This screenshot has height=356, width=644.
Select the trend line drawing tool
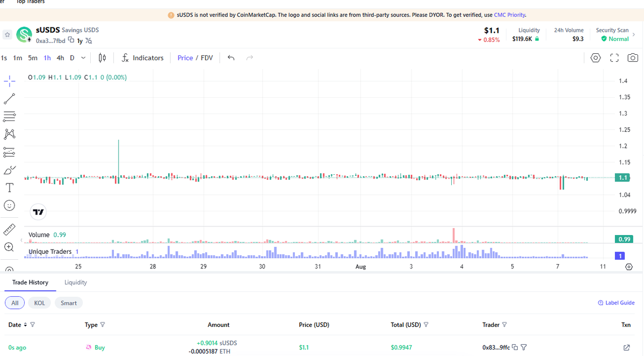10,98
